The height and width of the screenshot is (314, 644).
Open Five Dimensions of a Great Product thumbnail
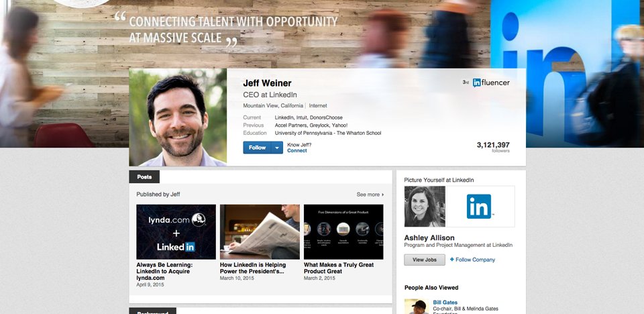343,231
